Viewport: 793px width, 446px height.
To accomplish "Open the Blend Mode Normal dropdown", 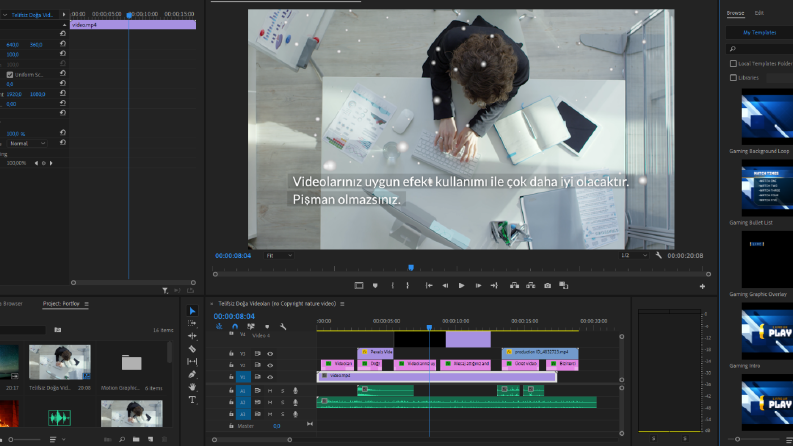I will point(27,144).
